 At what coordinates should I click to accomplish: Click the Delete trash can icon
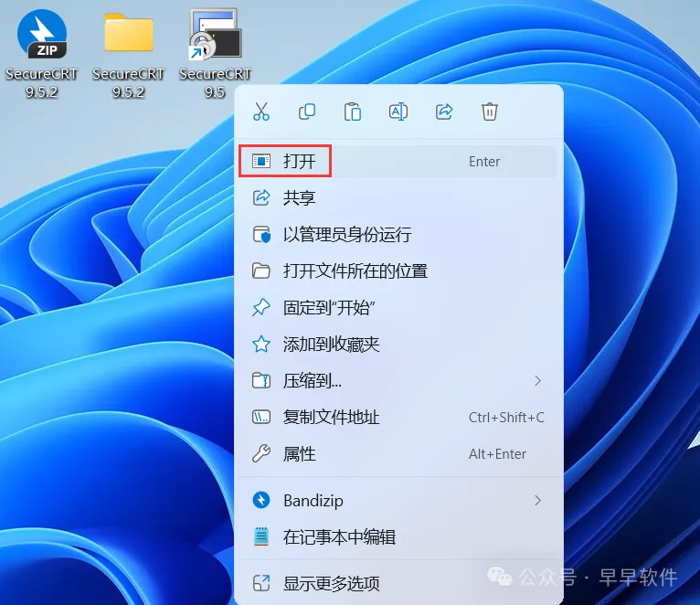[490, 111]
